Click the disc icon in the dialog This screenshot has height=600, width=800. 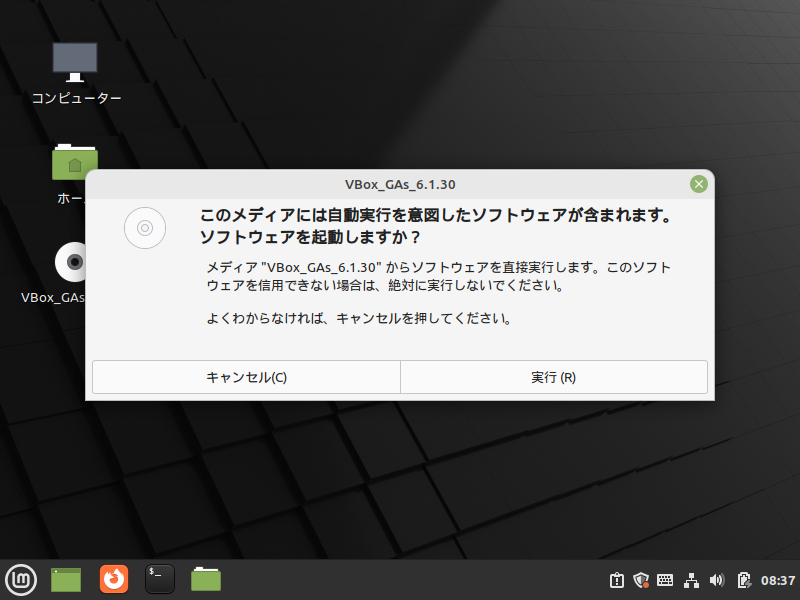(145, 228)
